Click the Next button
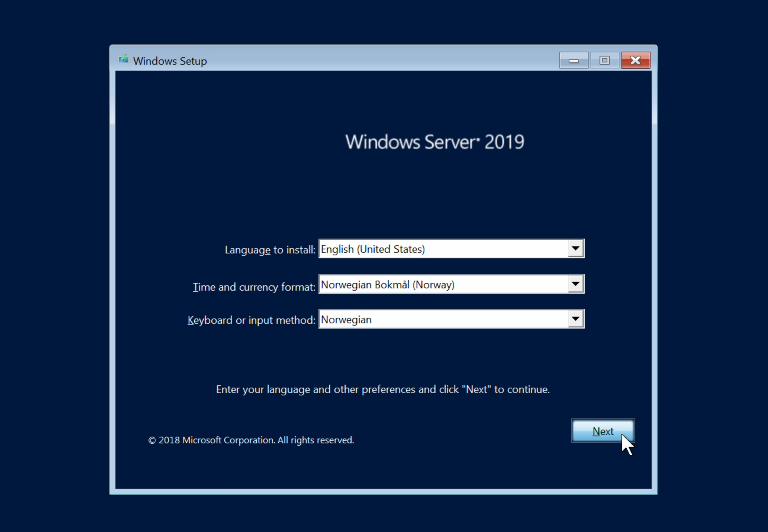The image size is (768, 532). (x=603, y=431)
